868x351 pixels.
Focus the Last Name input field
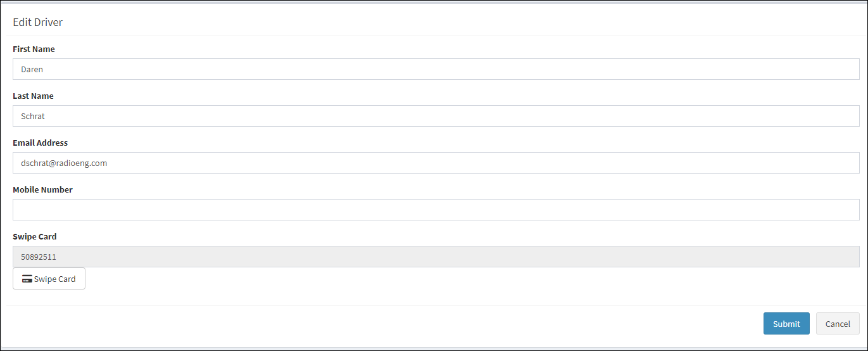point(436,116)
